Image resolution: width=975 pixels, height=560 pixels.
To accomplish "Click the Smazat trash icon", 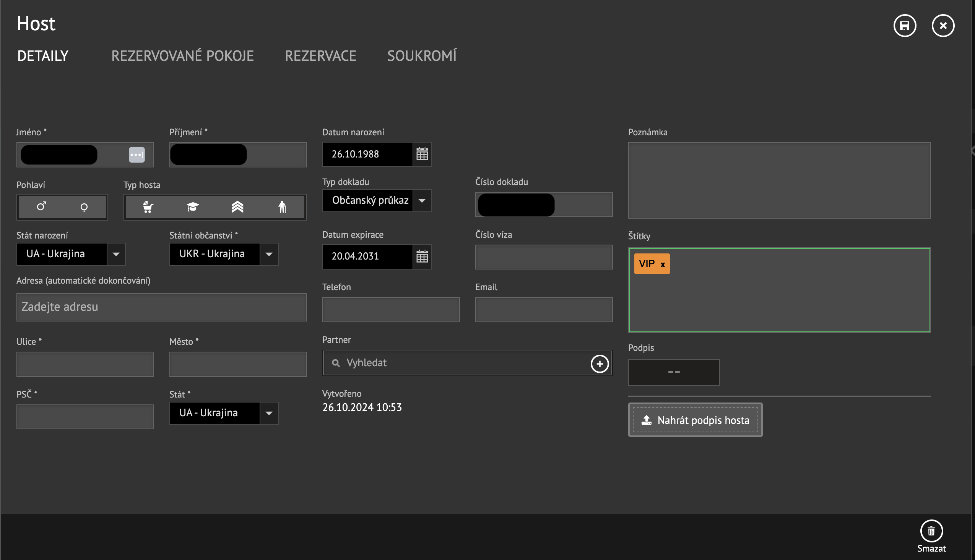I will click(x=931, y=531).
